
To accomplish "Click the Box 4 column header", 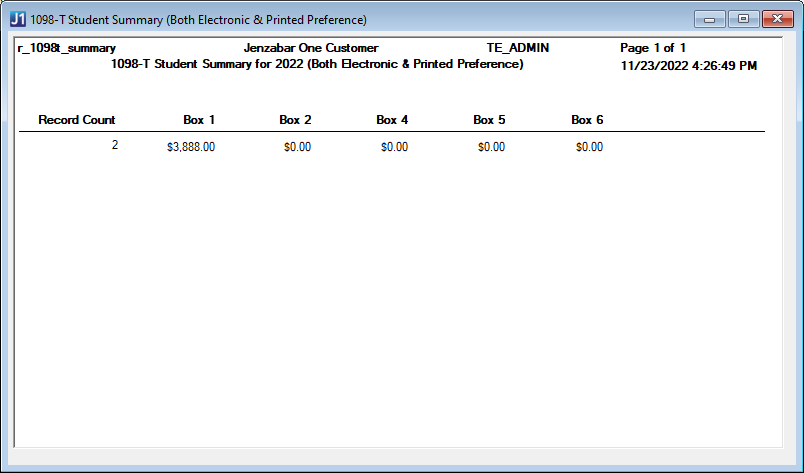I will [392, 120].
